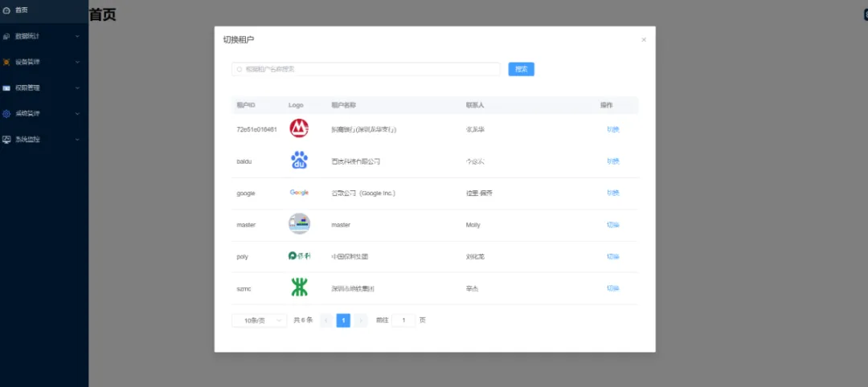
Task: Click the 设备管理 device icon in sidebar
Action: pyautogui.click(x=6, y=62)
